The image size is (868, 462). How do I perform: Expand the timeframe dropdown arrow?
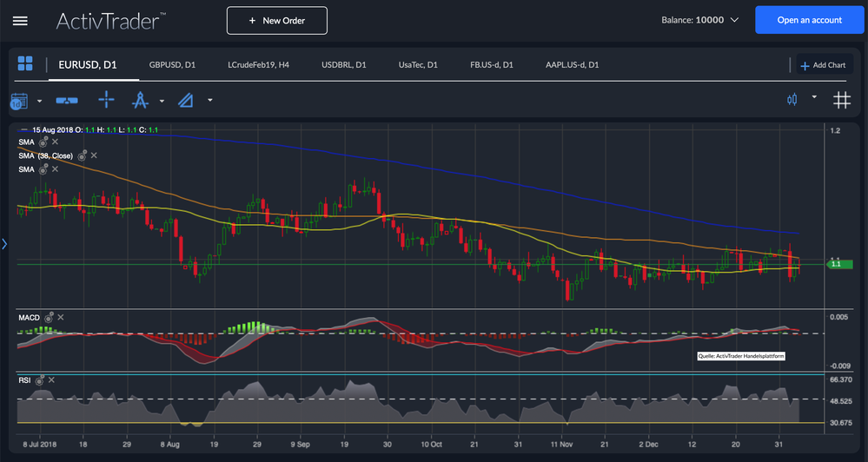coord(39,101)
